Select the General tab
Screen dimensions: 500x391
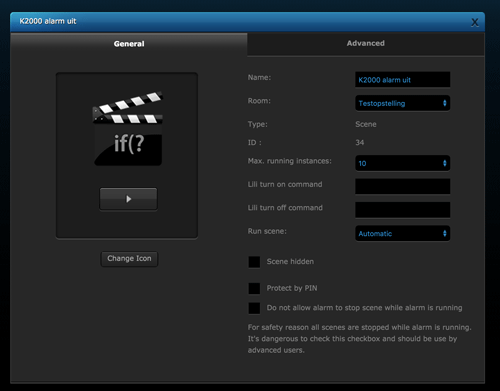pyautogui.click(x=129, y=44)
